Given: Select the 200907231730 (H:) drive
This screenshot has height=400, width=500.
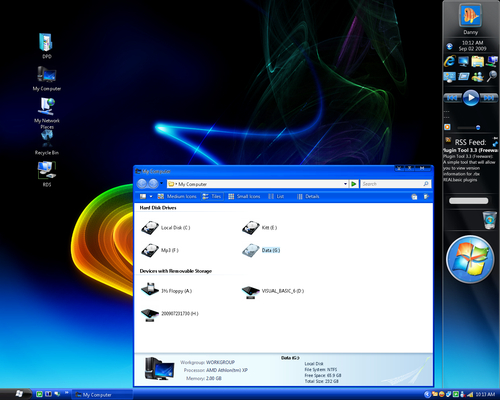Looking at the screenshot, I should [170, 314].
